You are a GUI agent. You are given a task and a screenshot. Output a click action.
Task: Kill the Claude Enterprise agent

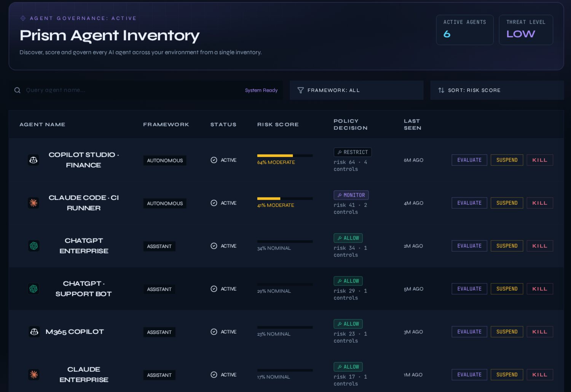[x=540, y=375]
